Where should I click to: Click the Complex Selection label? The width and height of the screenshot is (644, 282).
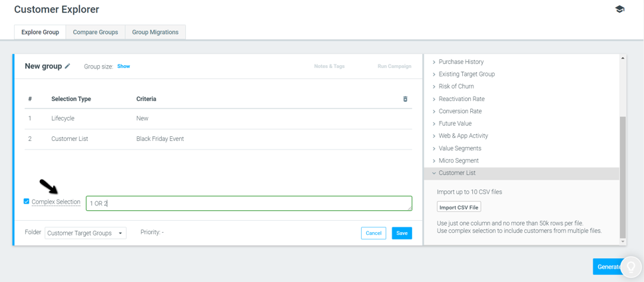point(56,202)
